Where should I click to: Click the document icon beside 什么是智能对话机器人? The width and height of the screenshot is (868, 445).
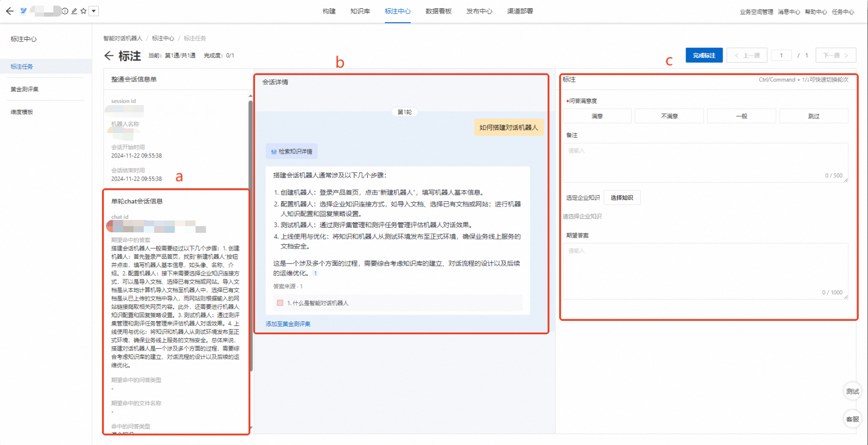[280, 303]
